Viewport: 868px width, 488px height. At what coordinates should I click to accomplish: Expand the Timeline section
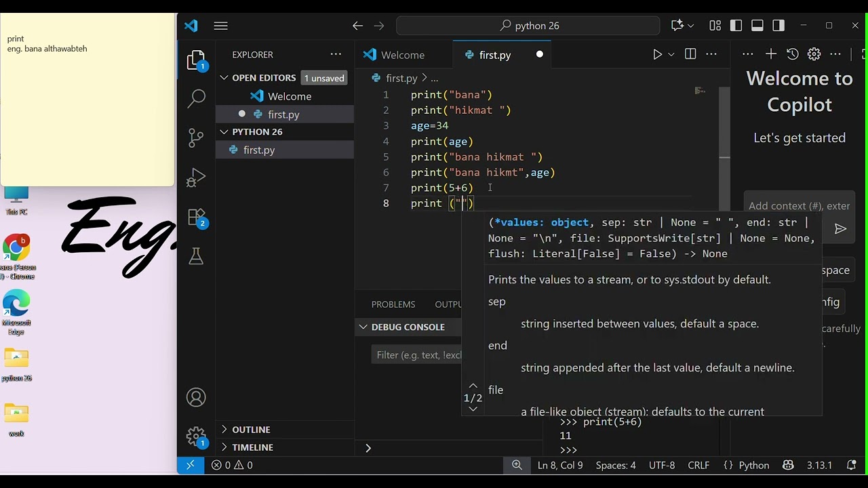(224, 447)
